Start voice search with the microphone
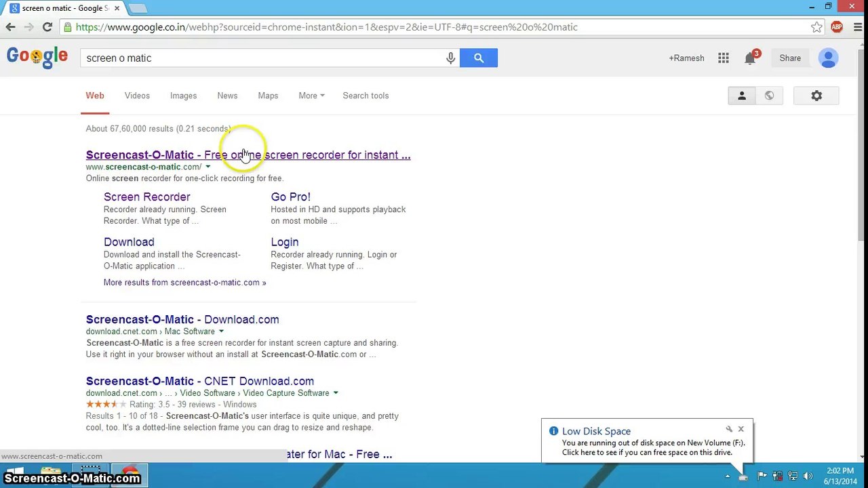 pos(450,58)
